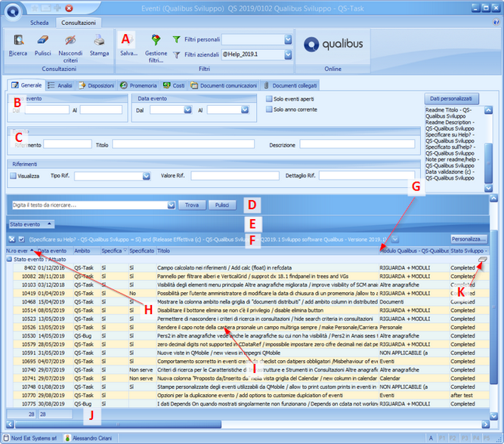Click Alessandro Ciriani user icon

point(67,438)
